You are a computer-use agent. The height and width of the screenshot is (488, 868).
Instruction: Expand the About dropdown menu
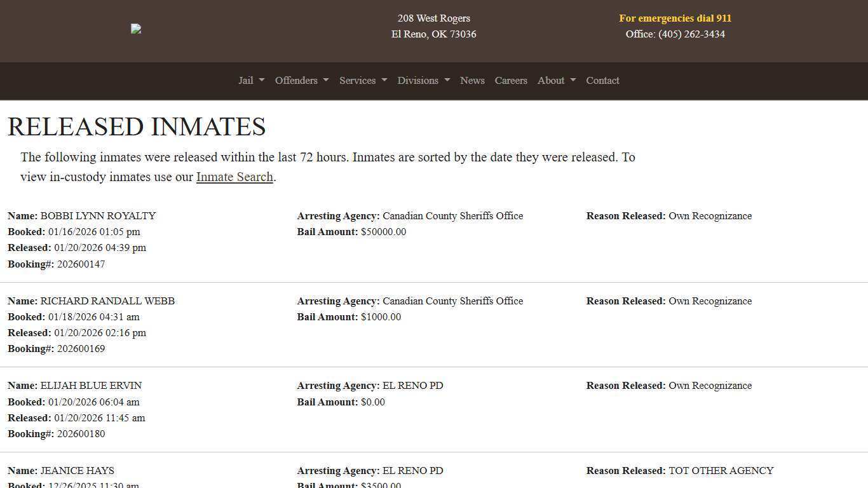pyautogui.click(x=556, y=81)
